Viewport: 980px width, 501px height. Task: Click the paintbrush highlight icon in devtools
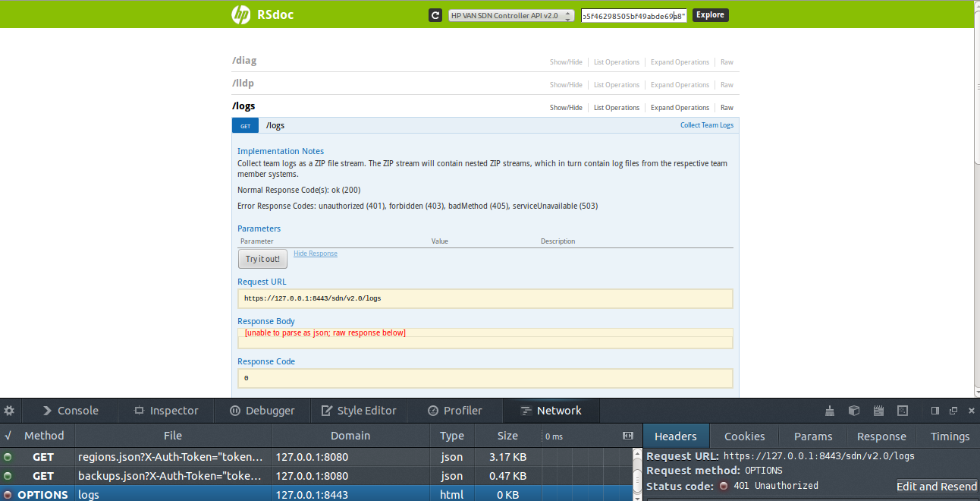(830, 411)
